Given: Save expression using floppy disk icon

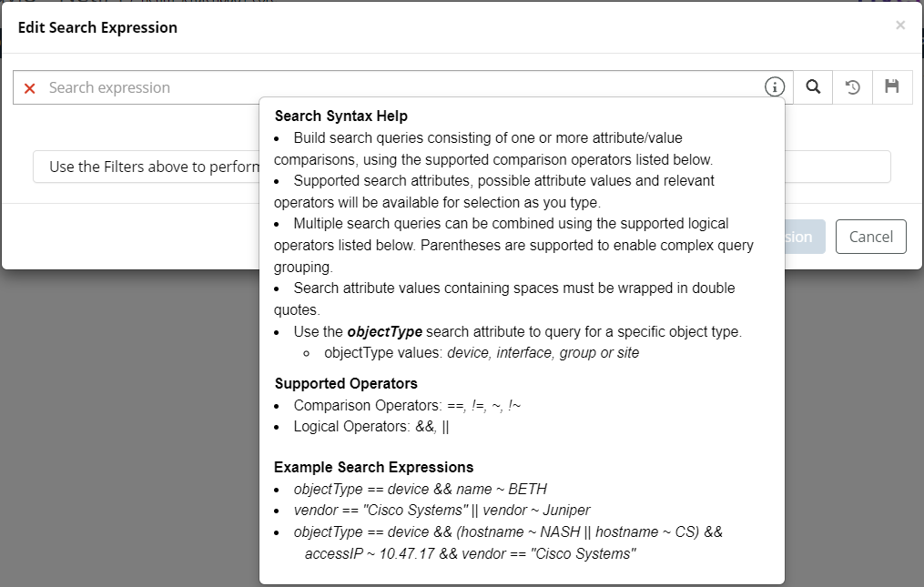Looking at the screenshot, I should [892, 87].
